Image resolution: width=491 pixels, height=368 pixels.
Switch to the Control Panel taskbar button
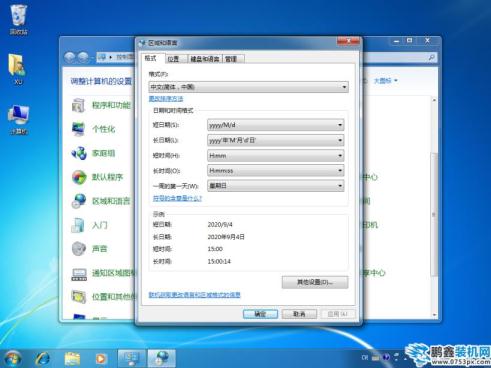tap(131, 359)
